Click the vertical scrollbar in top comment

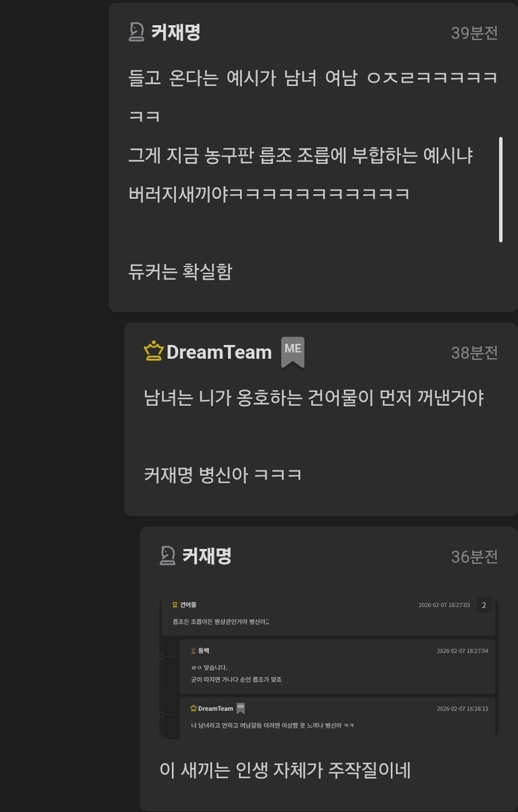[501, 190]
